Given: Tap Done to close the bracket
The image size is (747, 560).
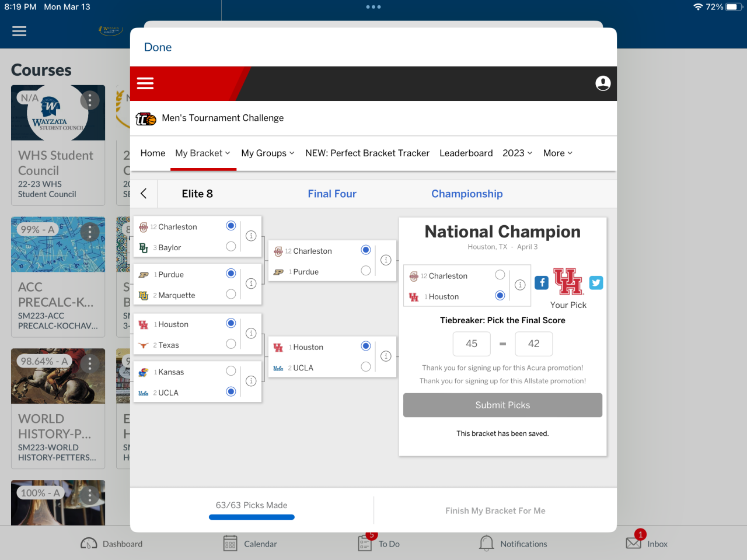Looking at the screenshot, I should pyautogui.click(x=158, y=47).
